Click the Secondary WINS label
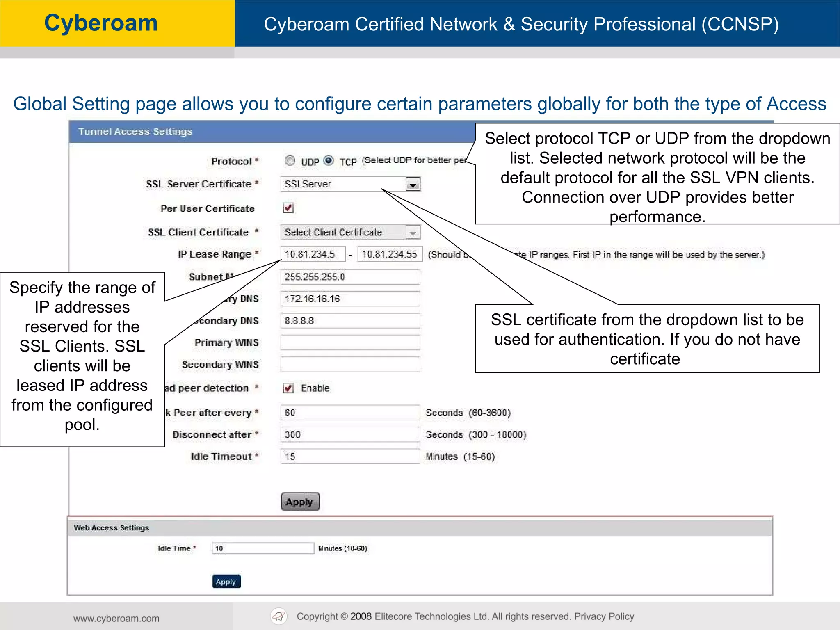Viewport: 840px width, 630px height. [x=220, y=365]
